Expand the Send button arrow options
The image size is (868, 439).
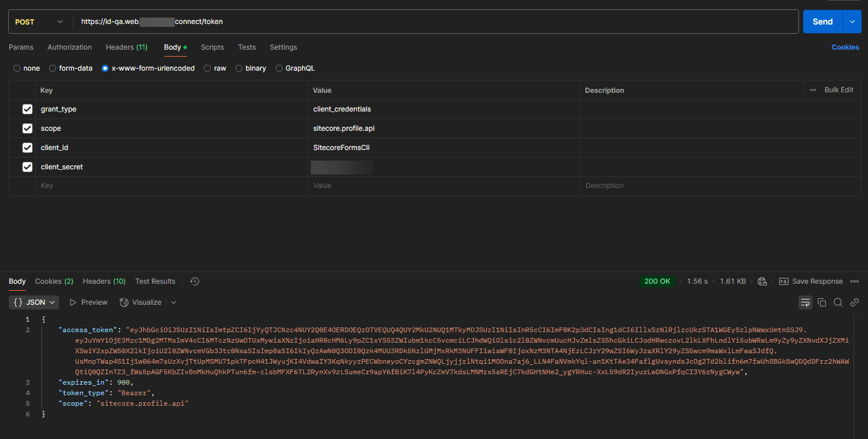coord(852,22)
